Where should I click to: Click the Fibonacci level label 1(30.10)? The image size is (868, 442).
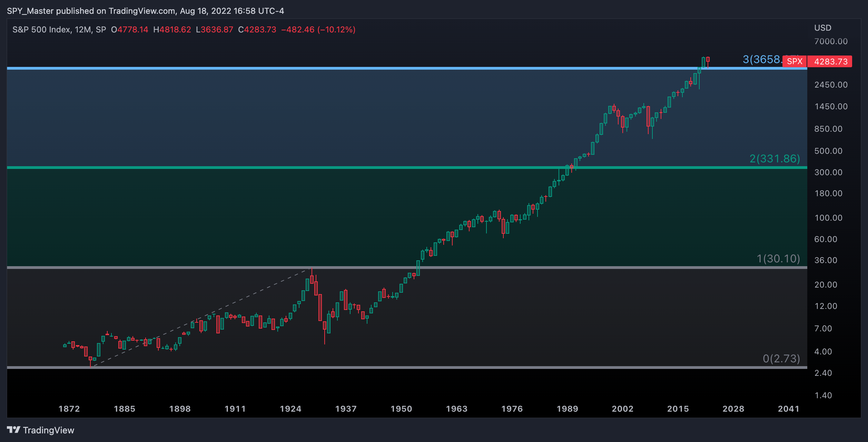(778, 259)
